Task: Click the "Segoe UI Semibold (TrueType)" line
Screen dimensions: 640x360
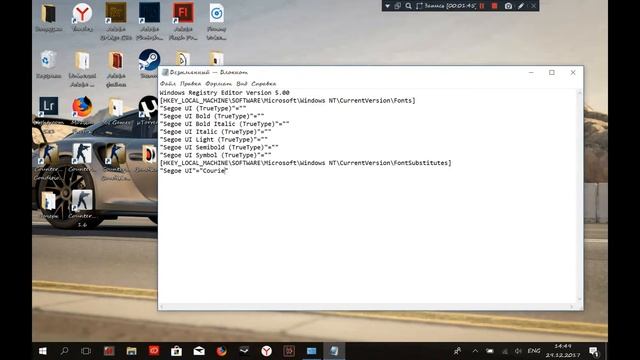Action: pyautogui.click(x=219, y=147)
